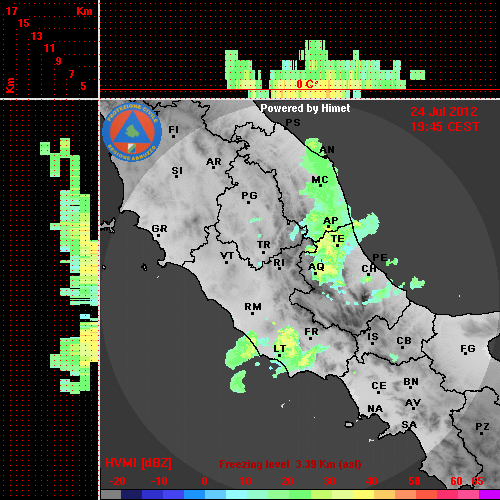Click the '-10' dBZ scale value
Image resolution: width=500 pixels, height=500 pixels.
click(x=159, y=481)
